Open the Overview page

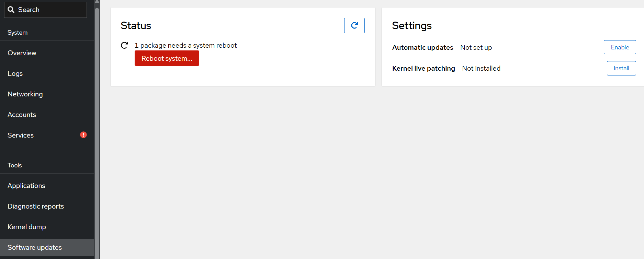point(22,53)
